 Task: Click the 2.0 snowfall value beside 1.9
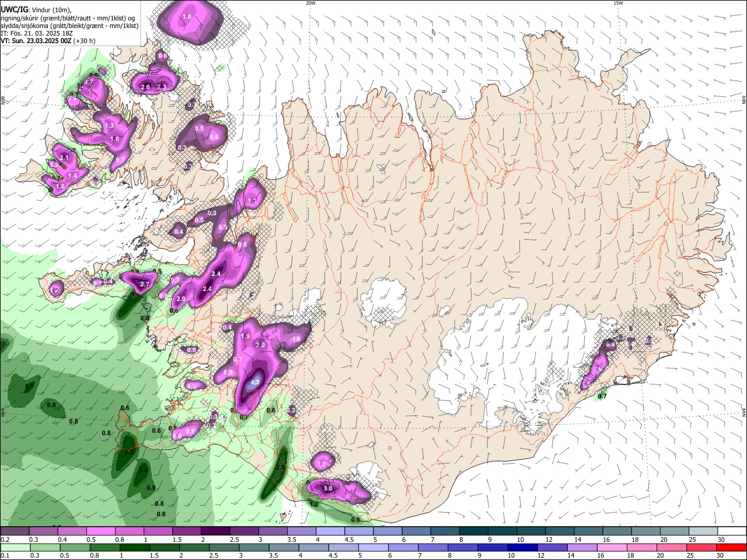(260, 345)
